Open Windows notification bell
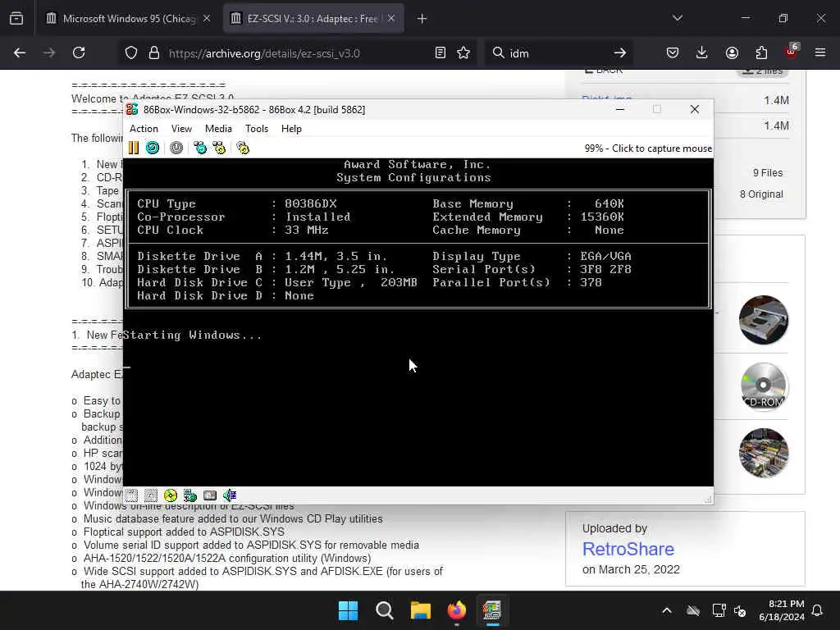This screenshot has width=840, height=630. (x=818, y=610)
